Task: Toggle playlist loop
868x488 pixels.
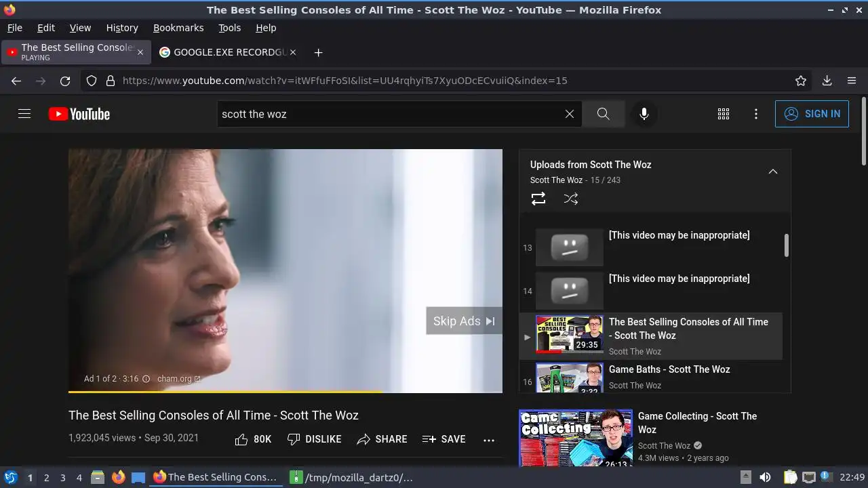Action: point(538,199)
